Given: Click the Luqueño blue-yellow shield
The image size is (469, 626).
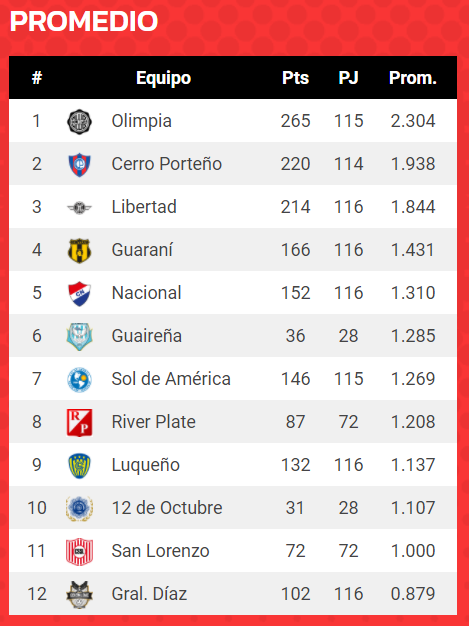Looking at the screenshot, I should click(79, 466).
